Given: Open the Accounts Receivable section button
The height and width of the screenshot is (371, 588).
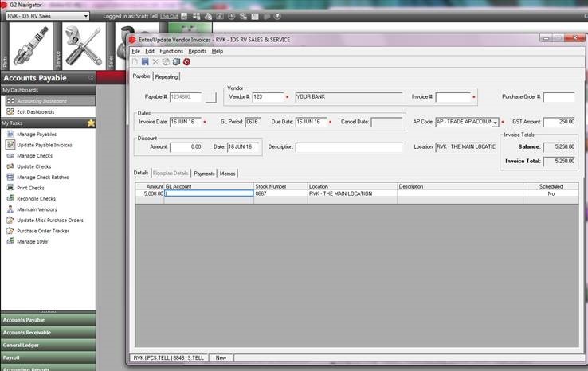Looking at the screenshot, I should pos(48,333).
